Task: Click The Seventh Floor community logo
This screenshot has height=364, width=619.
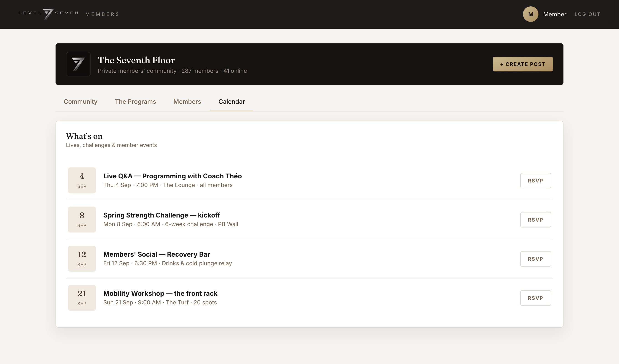Action: (x=78, y=64)
